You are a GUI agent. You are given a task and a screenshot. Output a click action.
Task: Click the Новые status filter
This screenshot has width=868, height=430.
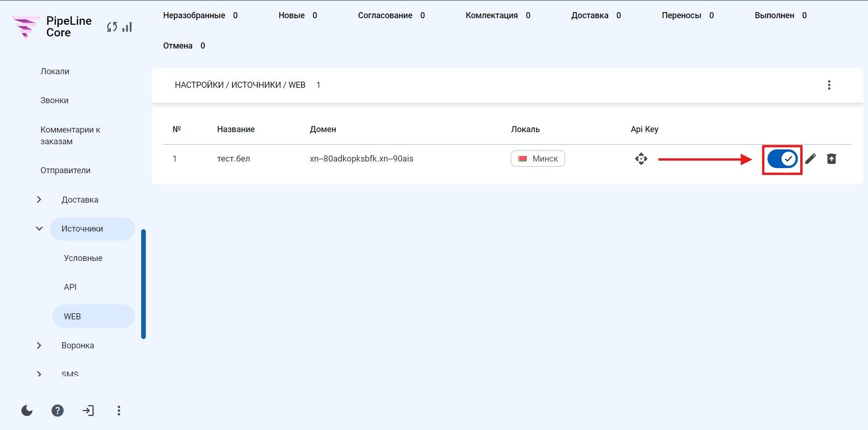coord(298,15)
